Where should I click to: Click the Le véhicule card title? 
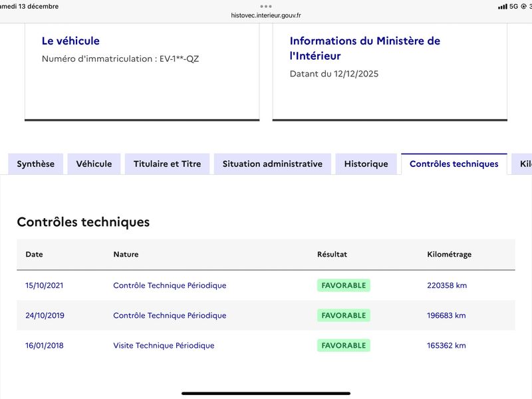pyautogui.click(x=70, y=41)
